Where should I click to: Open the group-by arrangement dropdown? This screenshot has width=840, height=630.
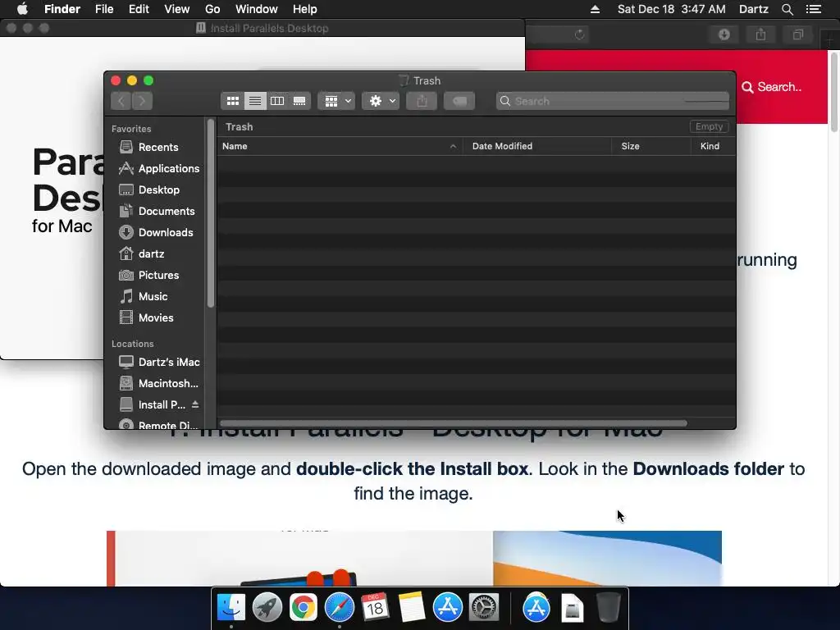click(336, 101)
